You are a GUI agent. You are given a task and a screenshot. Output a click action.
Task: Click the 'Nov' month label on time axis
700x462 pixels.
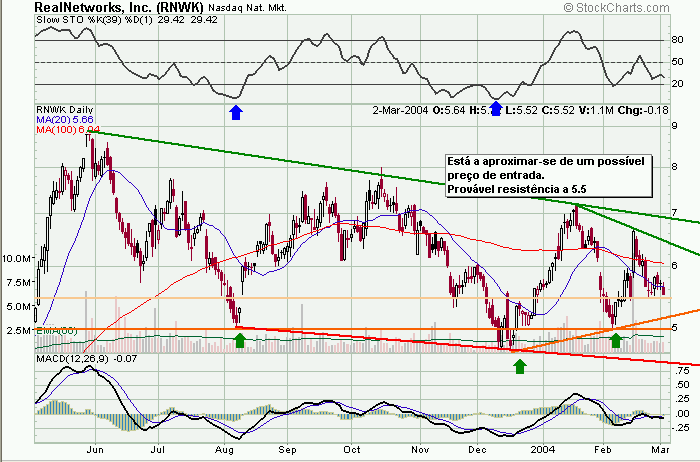(x=420, y=450)
